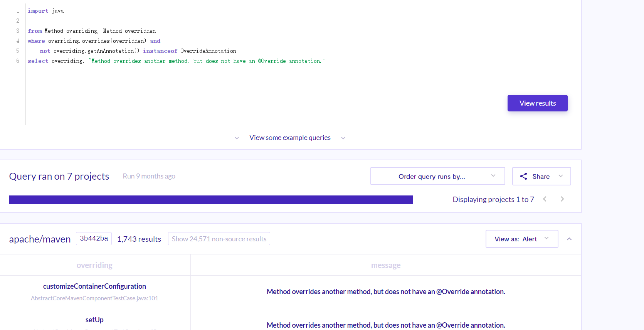Open customizeContainerConfiguration result link

tap(94, 286)
